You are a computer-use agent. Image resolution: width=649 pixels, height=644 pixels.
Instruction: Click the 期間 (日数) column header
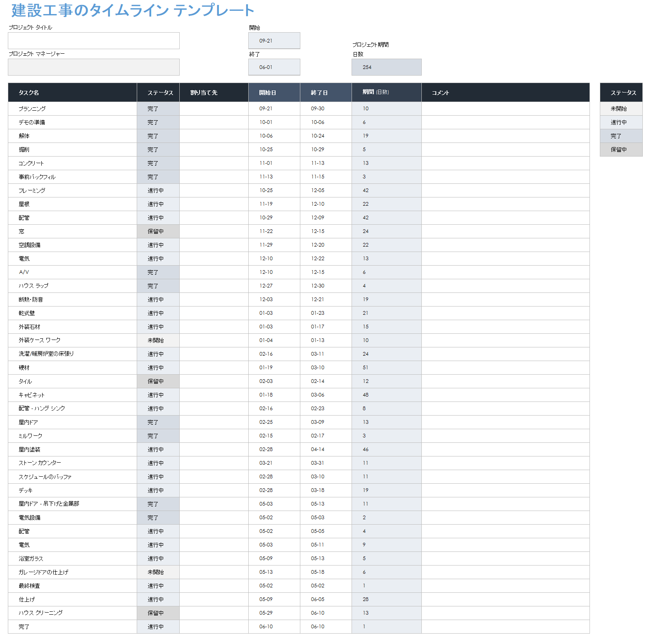[x=387, y=93]
